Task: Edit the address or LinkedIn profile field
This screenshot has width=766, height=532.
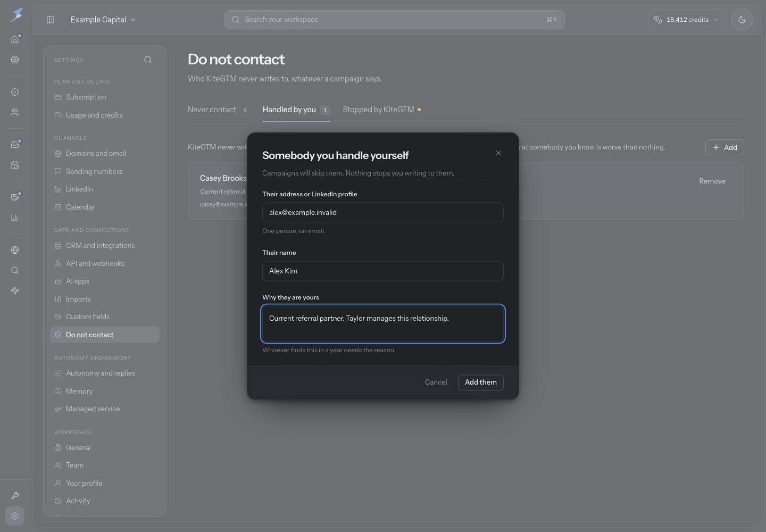Action: [x=383, y=213]
